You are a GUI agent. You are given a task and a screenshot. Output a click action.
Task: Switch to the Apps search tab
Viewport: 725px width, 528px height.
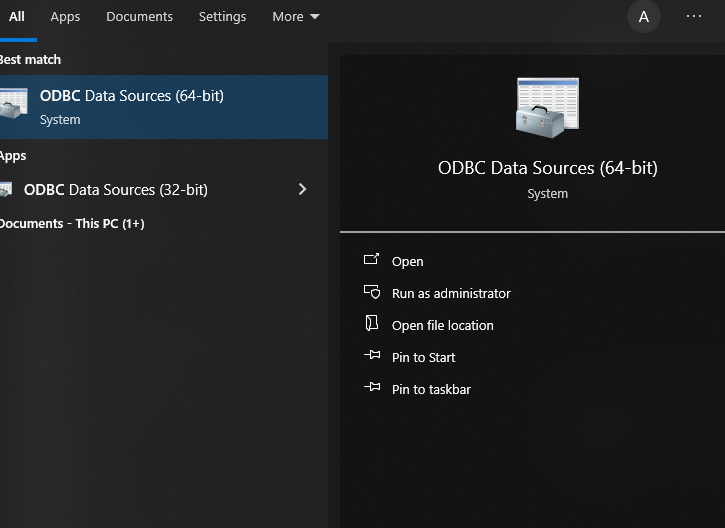coord(65,17)
